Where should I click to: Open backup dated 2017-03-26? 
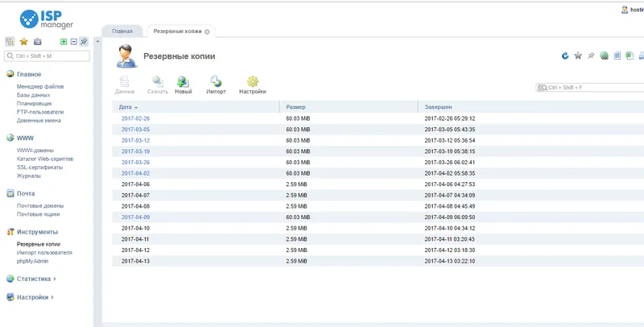pyautogui.click(x=135, y=162)
